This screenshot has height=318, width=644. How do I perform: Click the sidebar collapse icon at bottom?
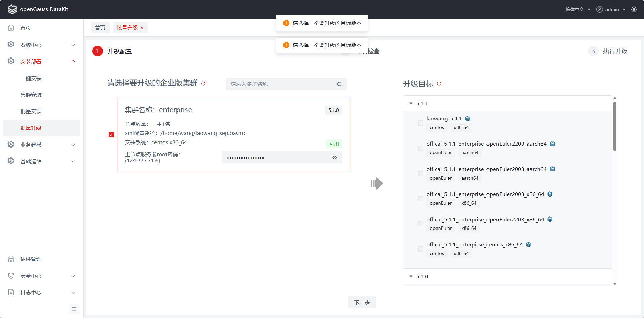[x=74, y=309]
